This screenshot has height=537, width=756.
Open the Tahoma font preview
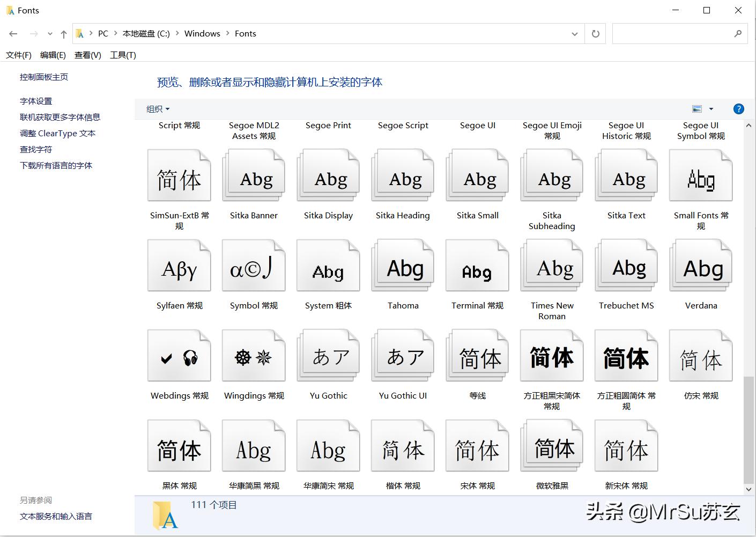402,265
